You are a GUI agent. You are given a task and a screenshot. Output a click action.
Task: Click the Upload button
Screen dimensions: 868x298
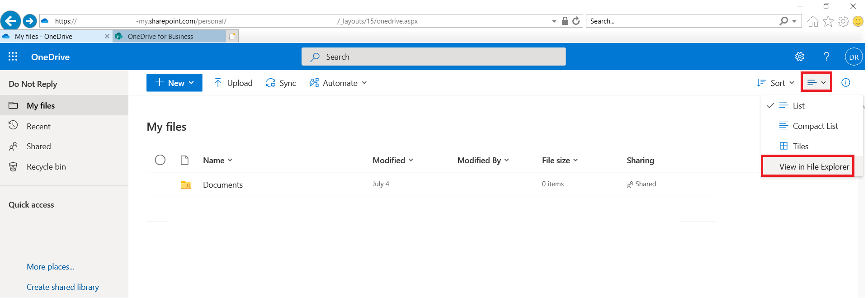click(233, 83)
